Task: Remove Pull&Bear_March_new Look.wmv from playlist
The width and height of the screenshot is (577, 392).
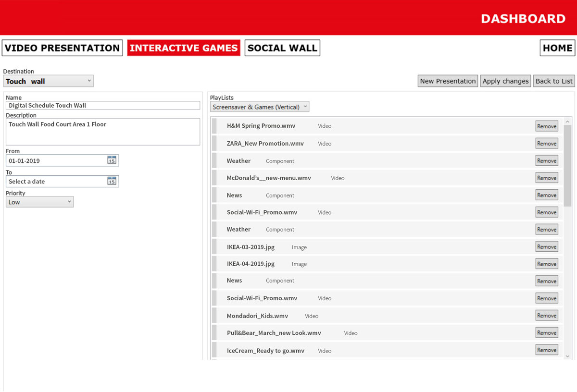Action: click(547, 333)
